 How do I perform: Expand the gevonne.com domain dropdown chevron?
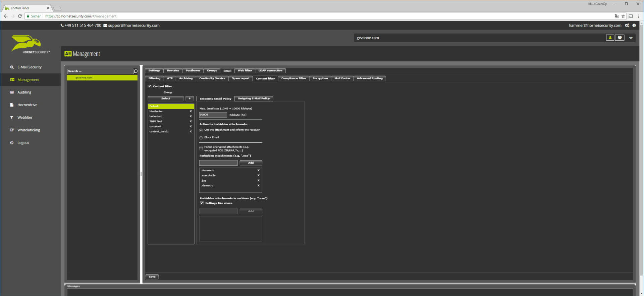point(631,38)
